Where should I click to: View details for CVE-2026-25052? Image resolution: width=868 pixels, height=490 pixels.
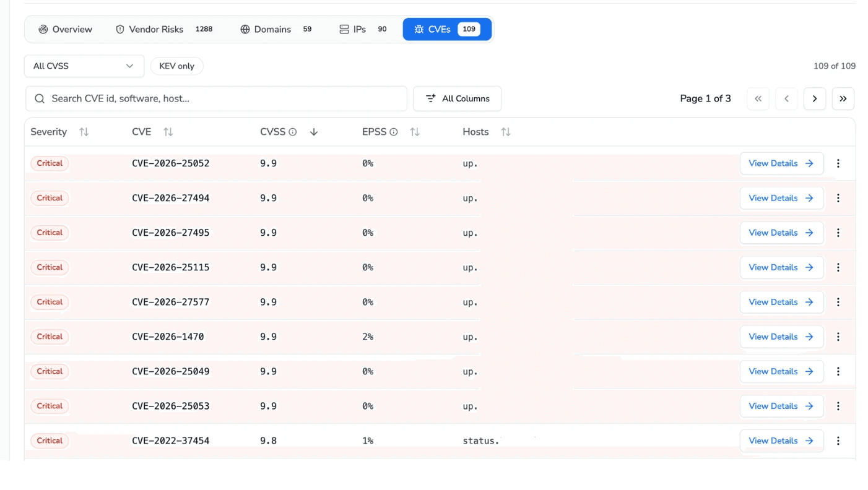pos(781,163)
